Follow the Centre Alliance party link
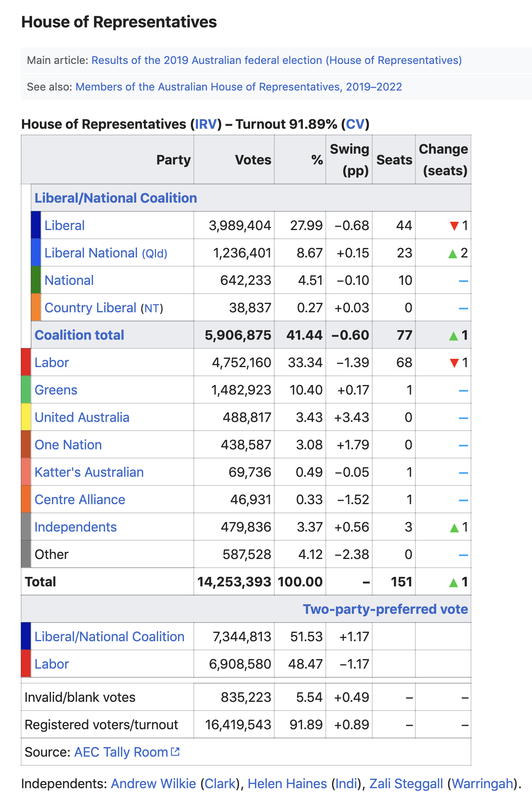 (x=80, y=500)
